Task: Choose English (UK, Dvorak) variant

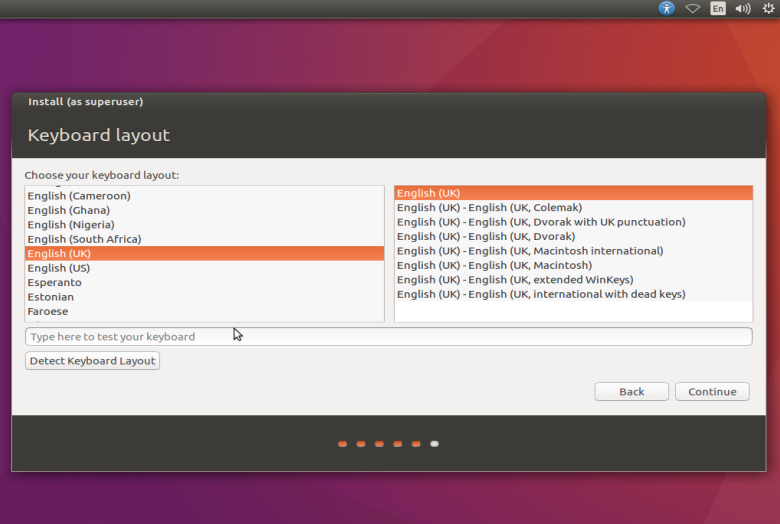Action: (x=574, y=236)
